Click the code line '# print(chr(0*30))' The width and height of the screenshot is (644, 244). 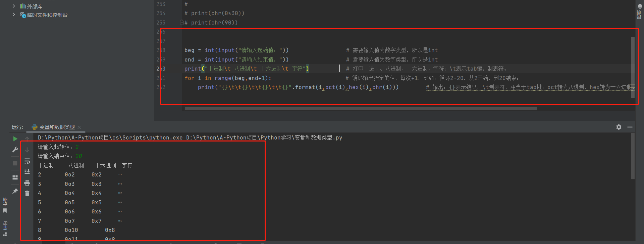(x=214, y=13)
